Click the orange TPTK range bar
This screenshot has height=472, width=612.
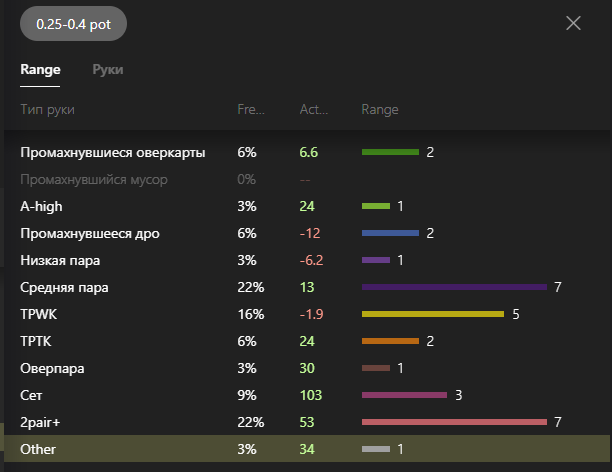390,341
